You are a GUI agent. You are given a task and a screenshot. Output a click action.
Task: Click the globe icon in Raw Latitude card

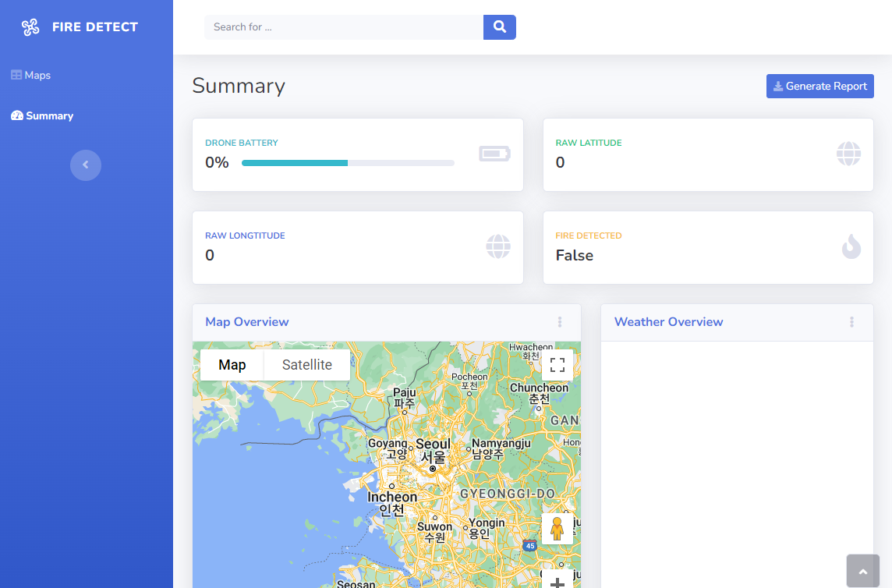coord(848,154)
